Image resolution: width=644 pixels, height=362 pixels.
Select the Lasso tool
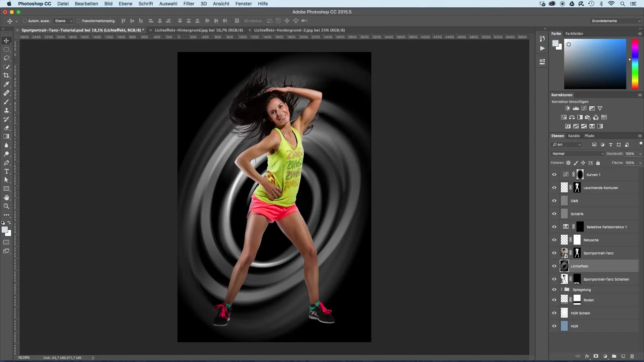(x=6, y=58)
